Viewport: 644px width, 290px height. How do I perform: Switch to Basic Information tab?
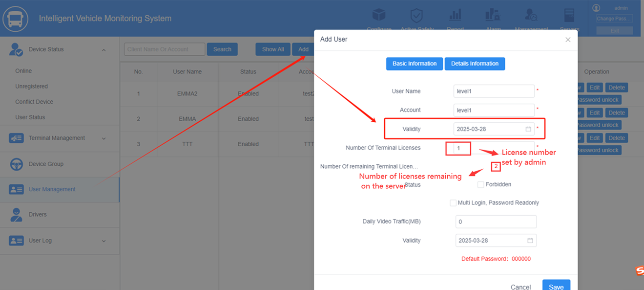point(415,64)
